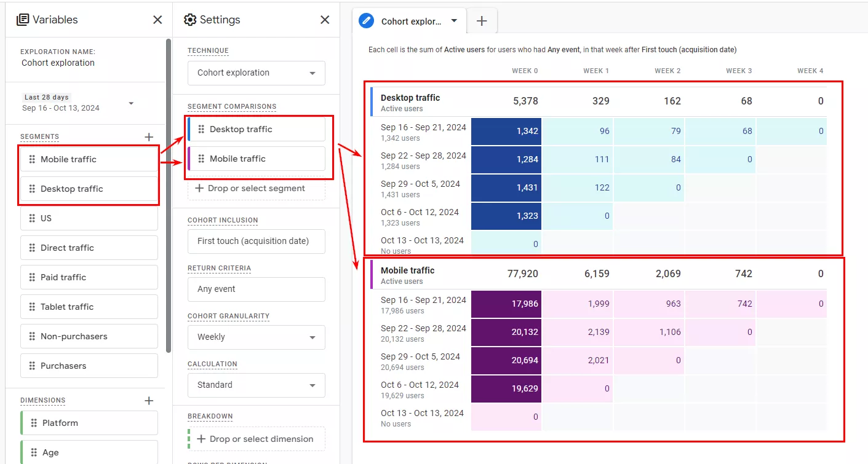The image size is (868, 464).
Task: Click the exploration name field
Action: 58,63
